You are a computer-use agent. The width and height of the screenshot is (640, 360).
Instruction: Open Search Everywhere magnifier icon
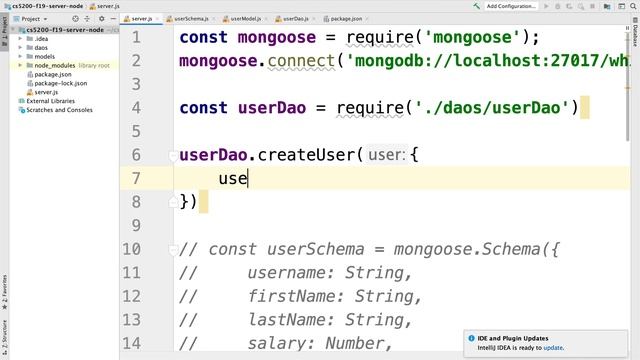coord(633,6)
